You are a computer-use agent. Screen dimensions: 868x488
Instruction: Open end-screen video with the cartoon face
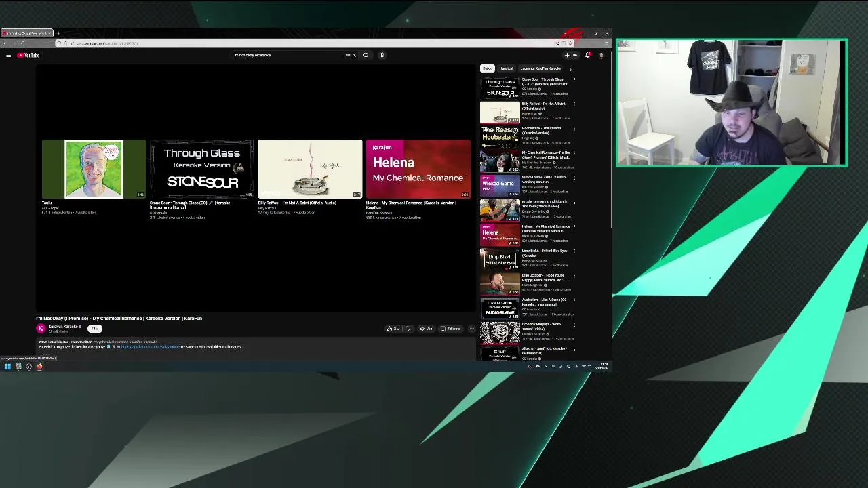pos(94,169)
